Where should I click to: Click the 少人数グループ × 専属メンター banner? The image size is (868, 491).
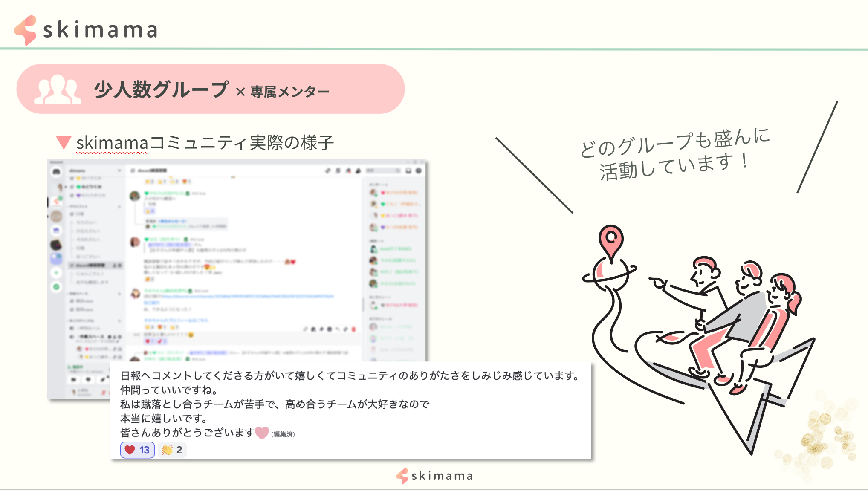pos(211,89)
